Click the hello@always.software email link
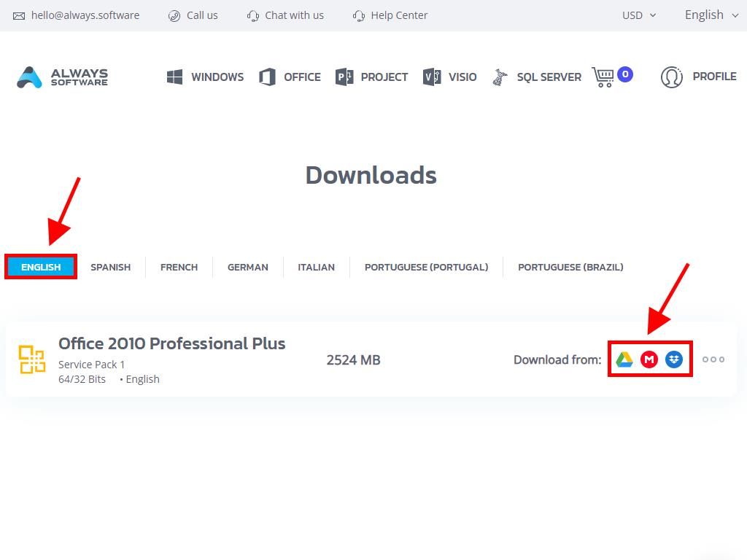 click(x=77, y=15)
